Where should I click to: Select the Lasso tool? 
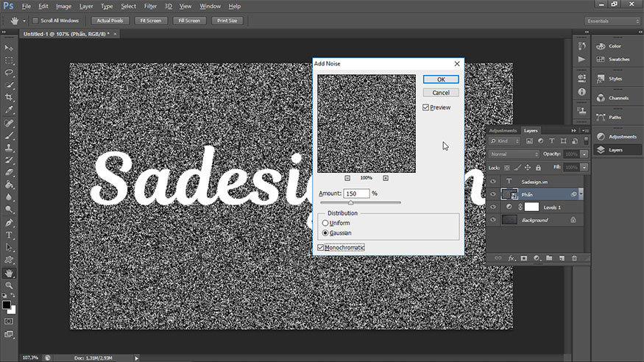click(x=9, y=73)
